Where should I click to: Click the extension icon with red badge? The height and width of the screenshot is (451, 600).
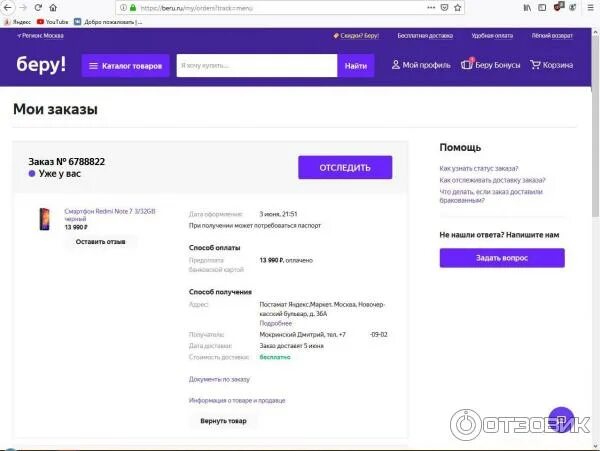pos(558,7)
